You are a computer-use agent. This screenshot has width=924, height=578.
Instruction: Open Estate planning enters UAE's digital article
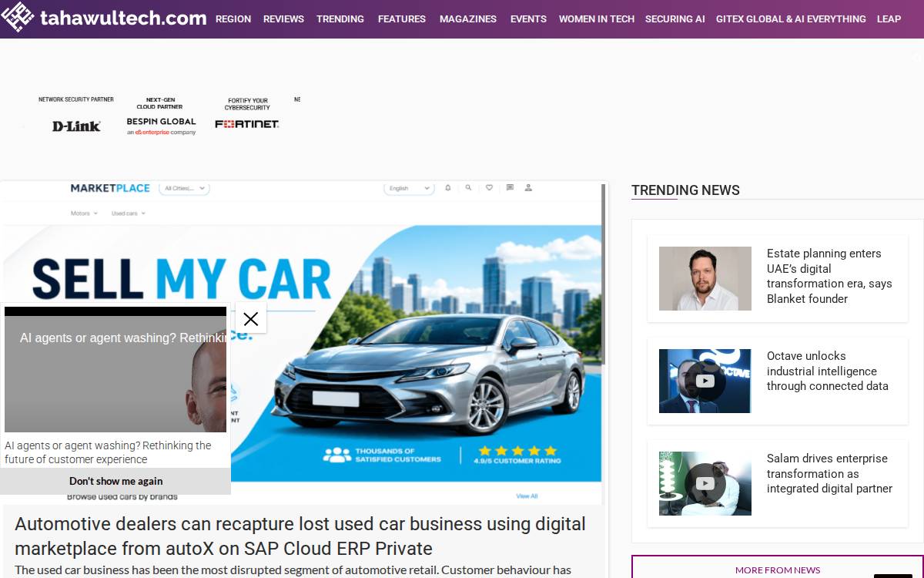829,276
